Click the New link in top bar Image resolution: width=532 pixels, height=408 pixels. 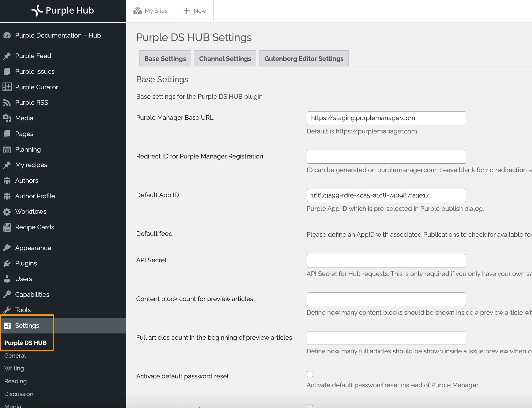pos(200,11)
